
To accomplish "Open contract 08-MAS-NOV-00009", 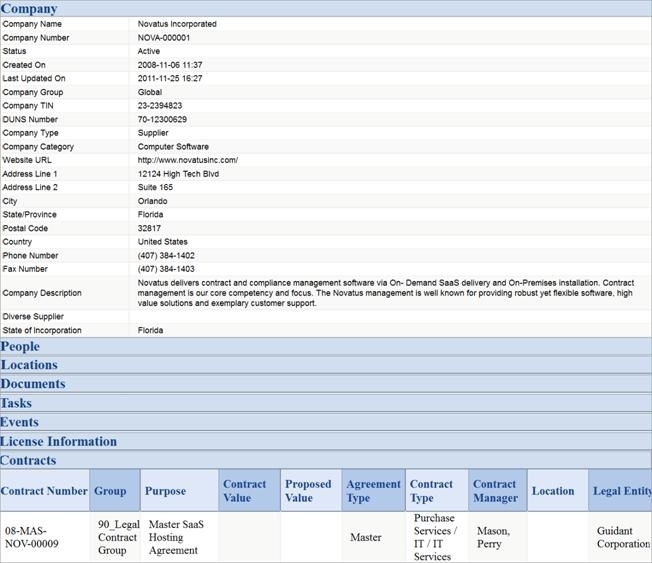I will (x=32, y=537).
